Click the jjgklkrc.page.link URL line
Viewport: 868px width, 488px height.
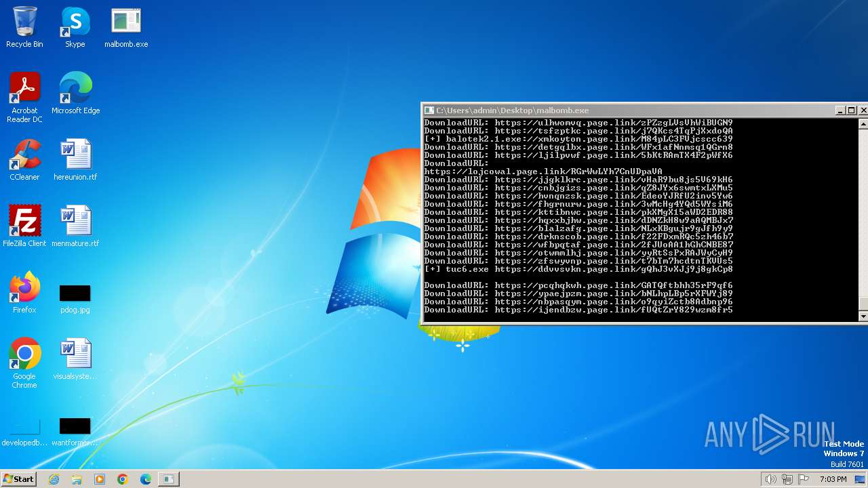pyautogui.click(x=578, y=180)
